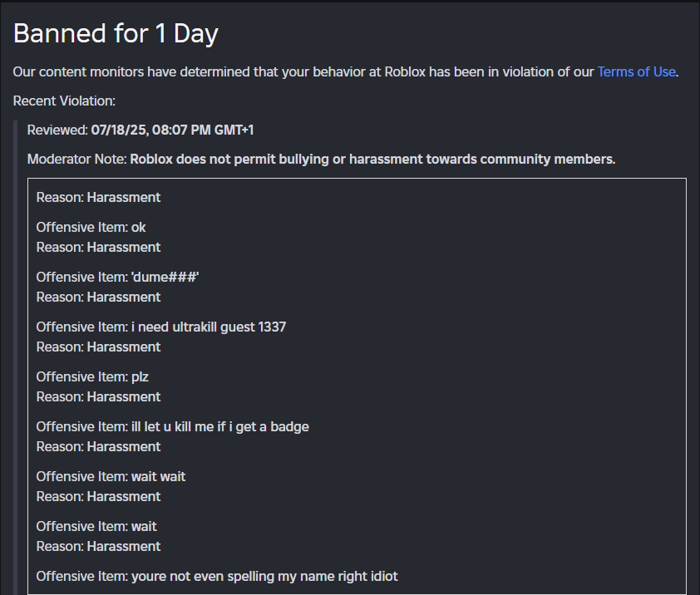Click 'i need ultrakill guest 1337' text
700x595 pixels.
point(209,327)
